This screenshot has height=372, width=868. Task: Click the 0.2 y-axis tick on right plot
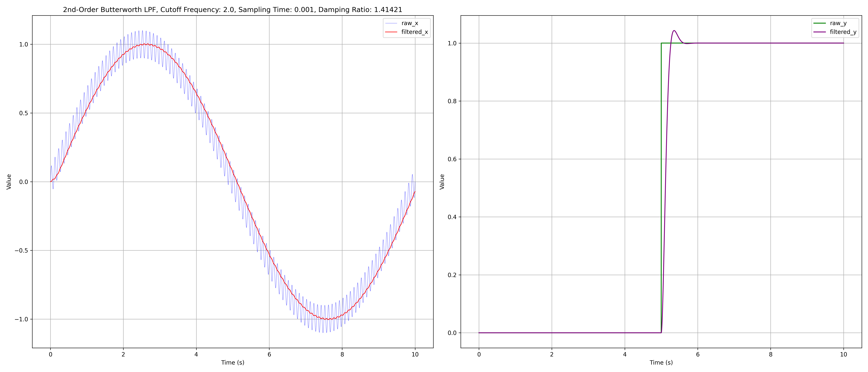452,275
